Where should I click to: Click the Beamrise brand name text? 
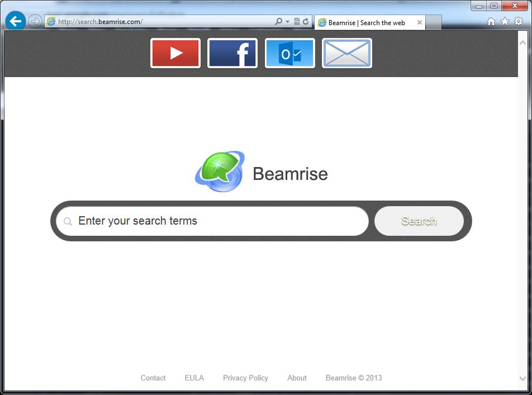(291, 174)
